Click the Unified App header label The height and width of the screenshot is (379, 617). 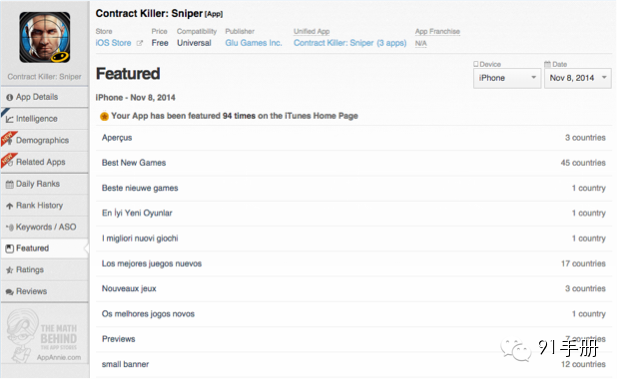coord(311,31)
